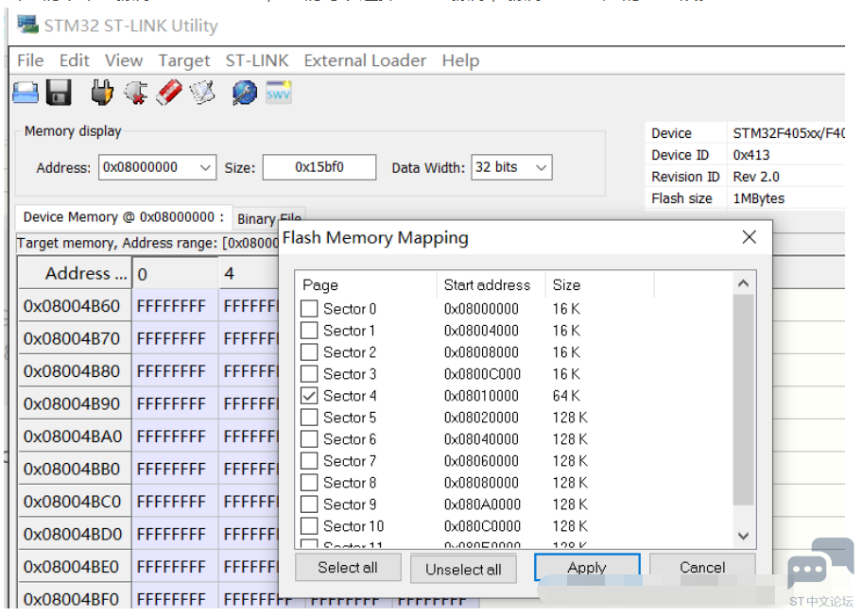
Task: Open the Help menu
Action: pos(460,60)
